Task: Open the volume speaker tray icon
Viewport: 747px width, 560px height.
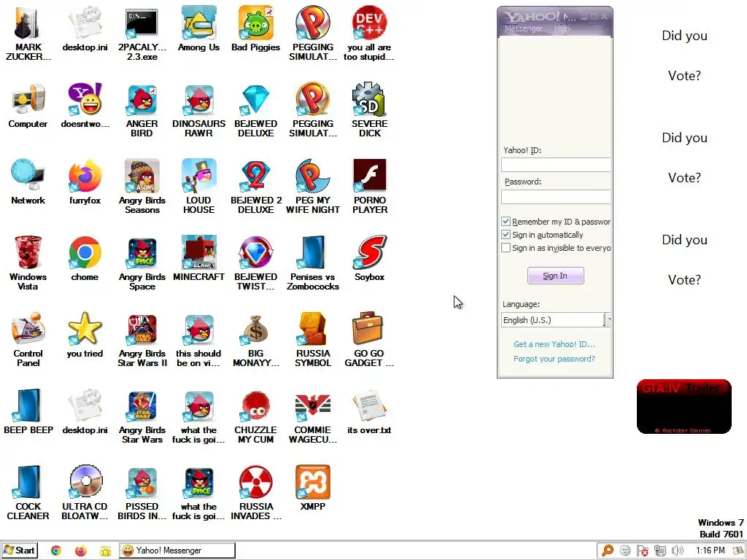Action: 677,551
